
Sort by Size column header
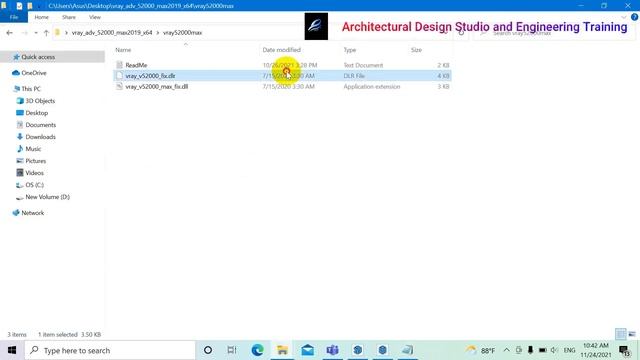click(416, 50)
